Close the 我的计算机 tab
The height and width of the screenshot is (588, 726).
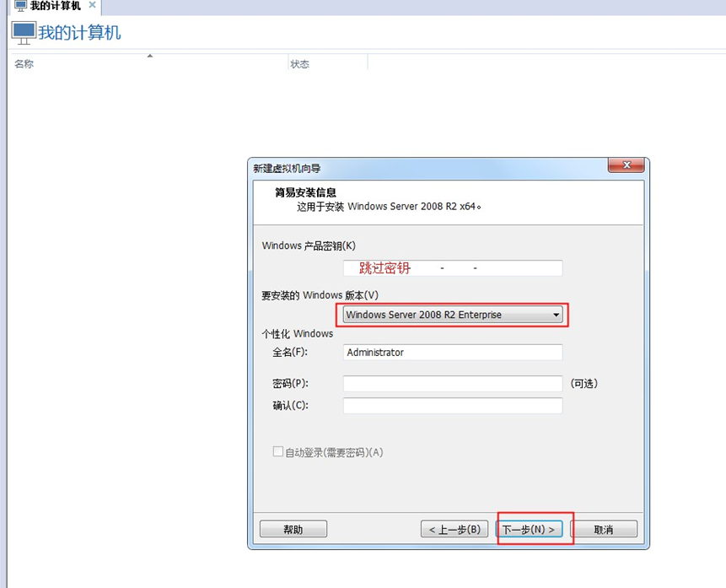click(x=92, y=5)
